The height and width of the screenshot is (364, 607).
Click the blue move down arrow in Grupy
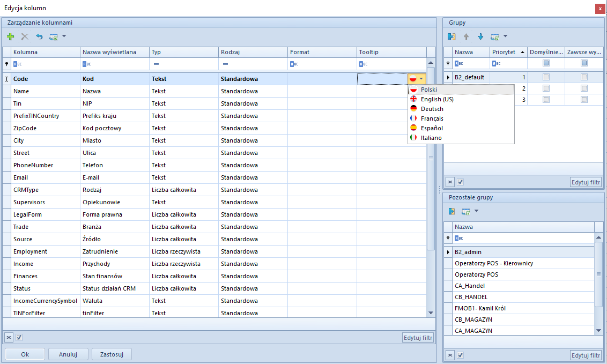click(480, 37)
